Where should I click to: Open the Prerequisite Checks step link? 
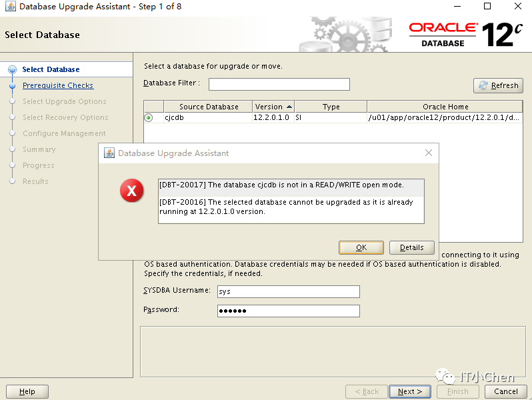coord(58,85)
